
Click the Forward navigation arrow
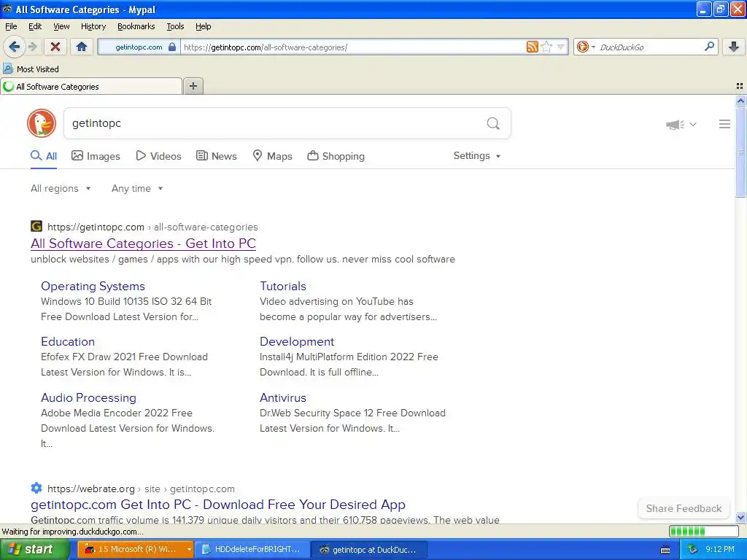32,47
